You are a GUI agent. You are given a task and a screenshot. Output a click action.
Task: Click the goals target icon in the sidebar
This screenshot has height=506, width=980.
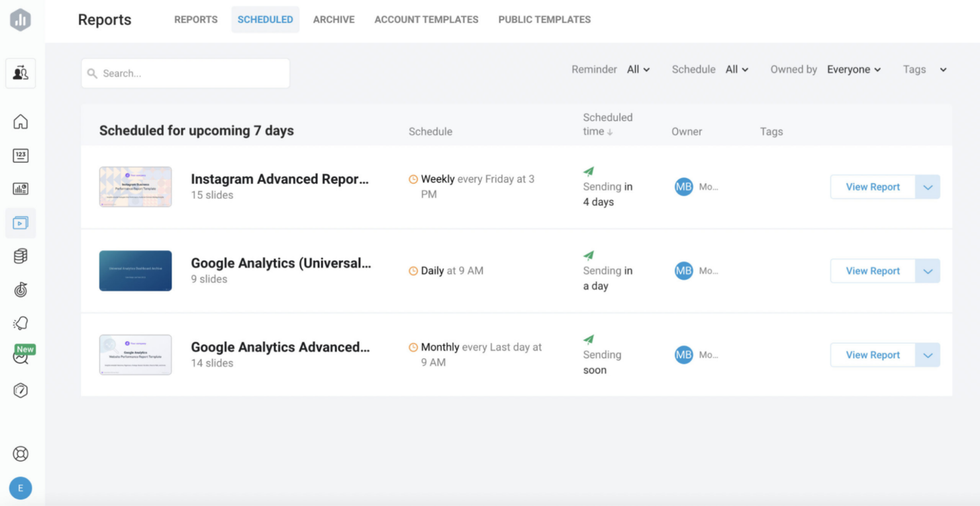pyautogui.click(x=20, y=289)
